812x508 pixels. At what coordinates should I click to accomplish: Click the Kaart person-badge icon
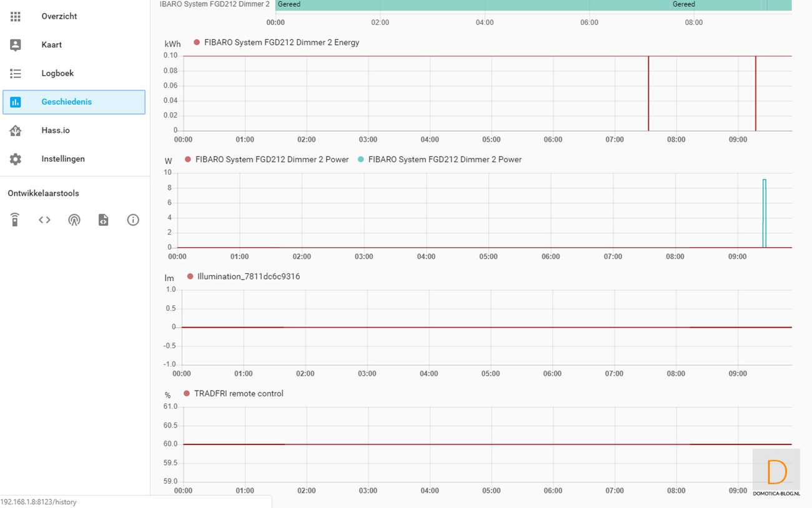point(16,45)
